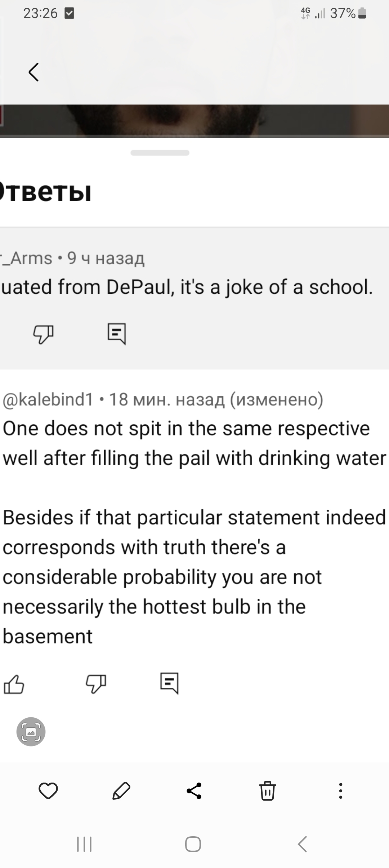The image size is (389, 868).
Task: Open Android recent apps button
Action: pyautogui.click(x=84, y=844)
